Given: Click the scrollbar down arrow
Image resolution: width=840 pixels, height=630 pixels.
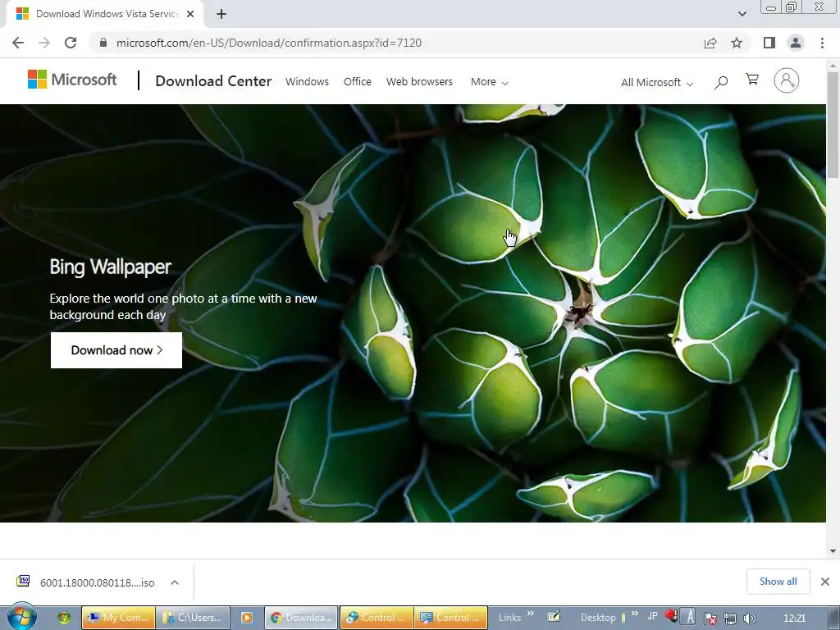Looking at the screenshot, I should [833, 550].
